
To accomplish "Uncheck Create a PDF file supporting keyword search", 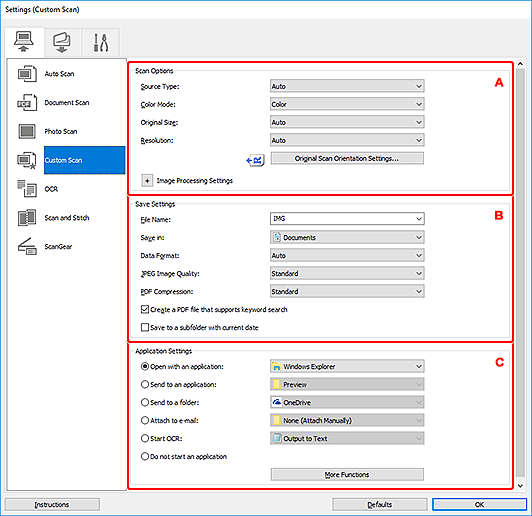I will coord(145,309).
